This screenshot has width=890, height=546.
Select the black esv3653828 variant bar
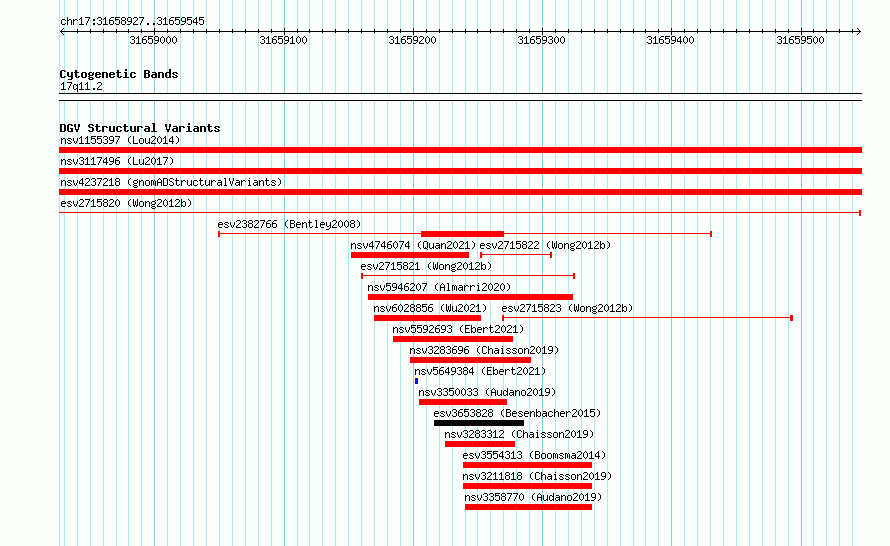(x=478, y=423)
